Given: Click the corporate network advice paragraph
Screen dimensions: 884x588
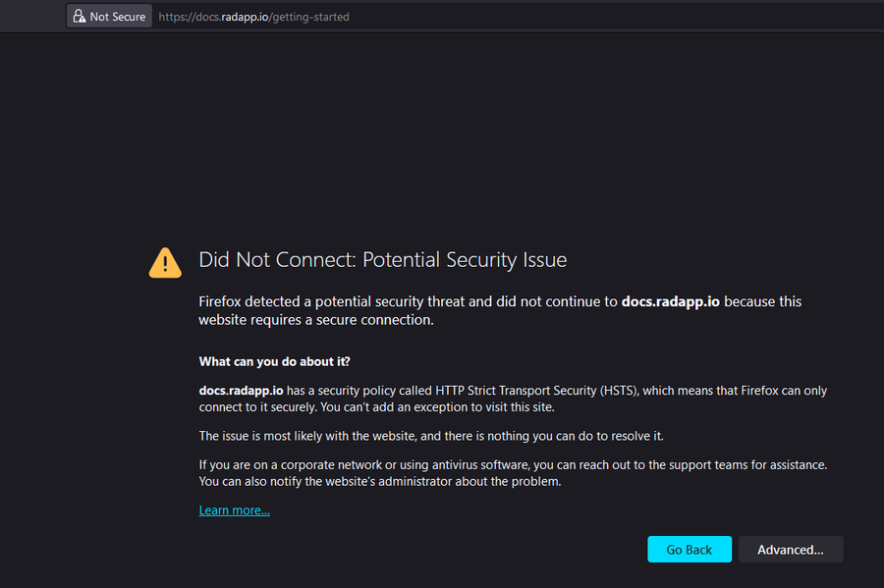Looking at the screenshot, I should pos(511,464).
